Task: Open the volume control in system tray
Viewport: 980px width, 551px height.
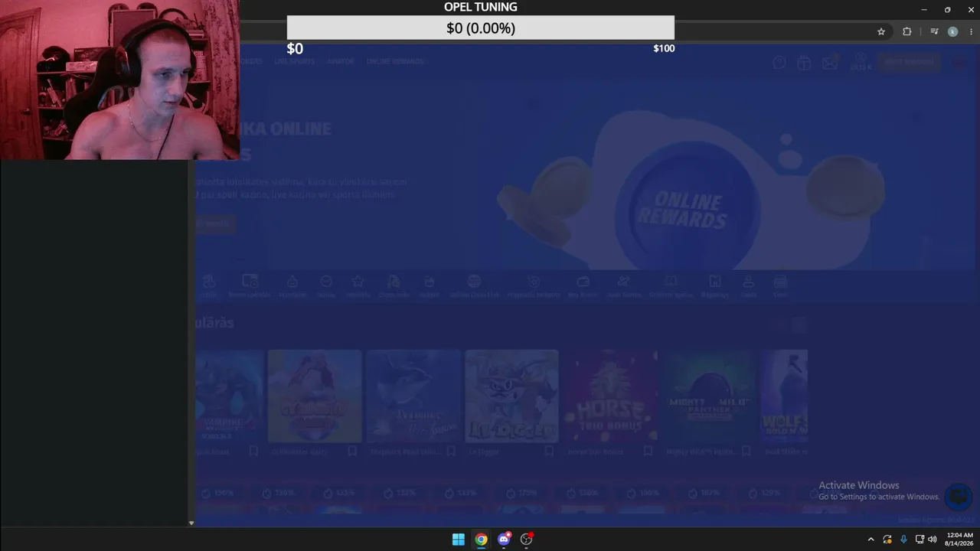Action: [x=932, y=540]
